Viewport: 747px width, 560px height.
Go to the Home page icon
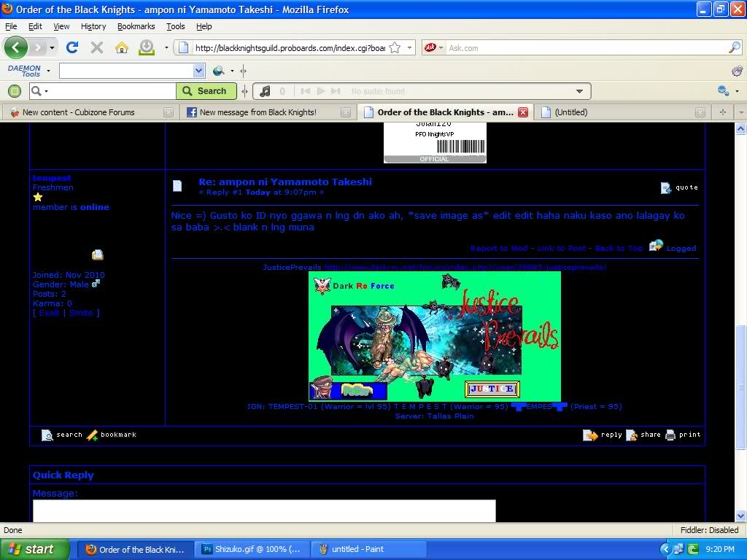[x=122, y=47]
